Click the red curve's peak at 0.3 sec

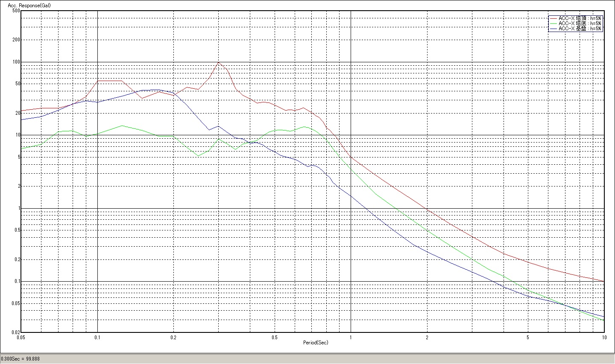click(219, 62)
